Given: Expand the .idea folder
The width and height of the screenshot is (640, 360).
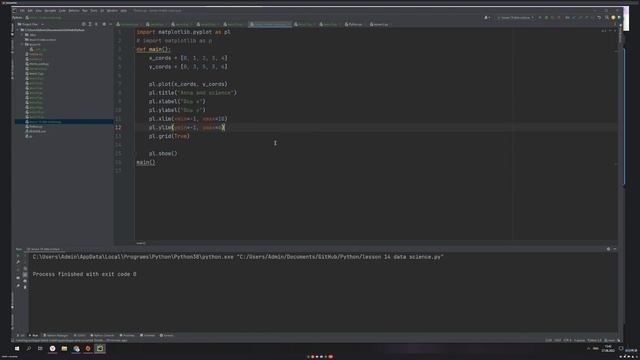Looking at the screenshot, I should [x=22, y=35].
